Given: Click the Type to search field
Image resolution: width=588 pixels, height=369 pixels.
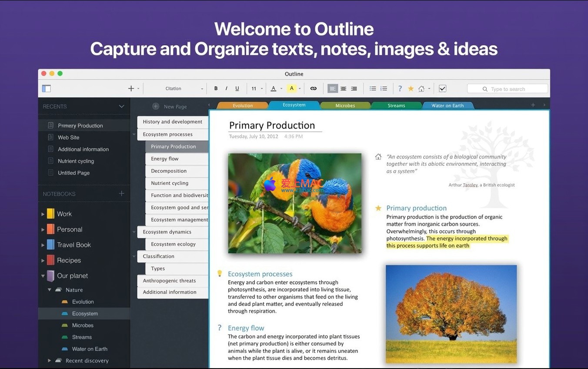Looking at the screenshot, I should (508, 89).
